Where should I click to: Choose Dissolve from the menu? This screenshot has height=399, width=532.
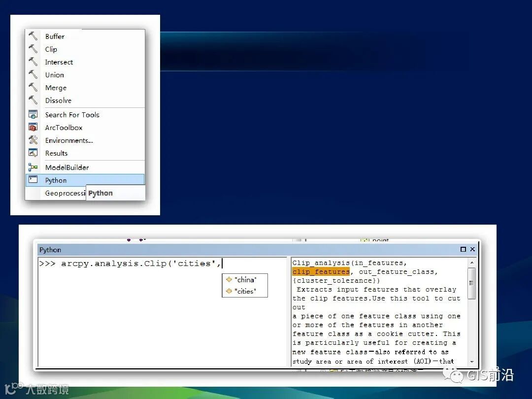pos(85,101)
